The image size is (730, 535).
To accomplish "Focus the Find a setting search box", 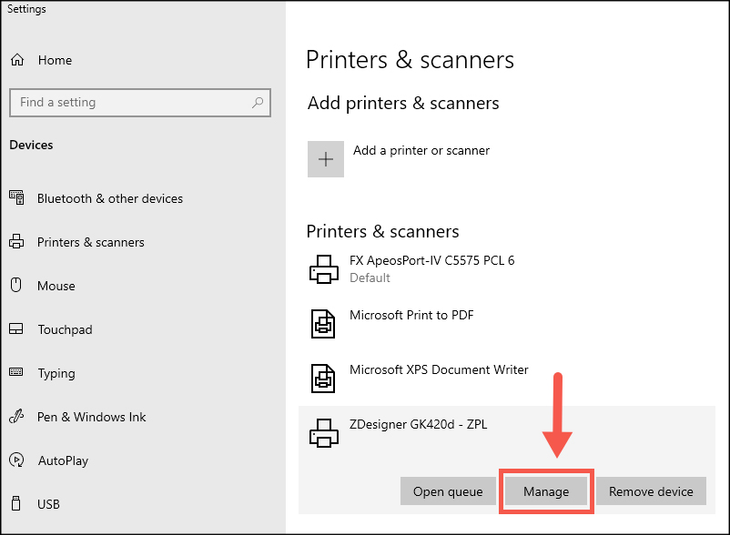I will point(130,102).
